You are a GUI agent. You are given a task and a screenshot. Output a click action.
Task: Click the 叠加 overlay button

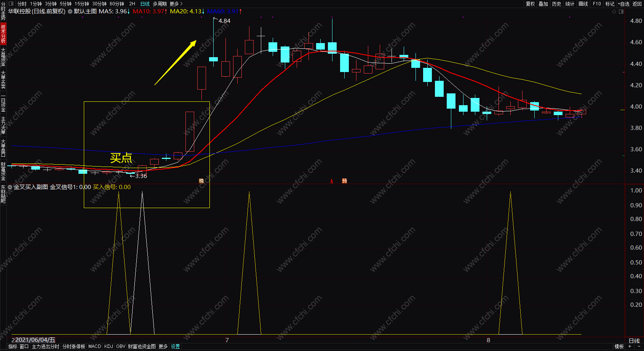[x=543, y=4]
